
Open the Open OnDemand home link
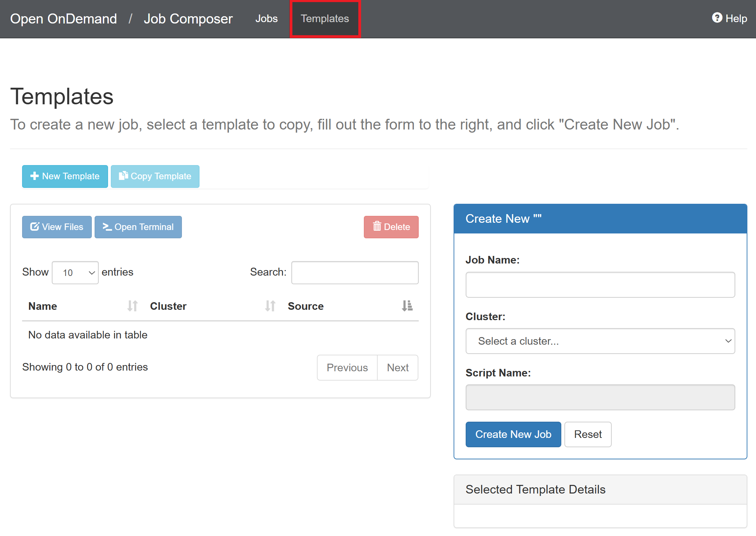[x=64, y=19]
